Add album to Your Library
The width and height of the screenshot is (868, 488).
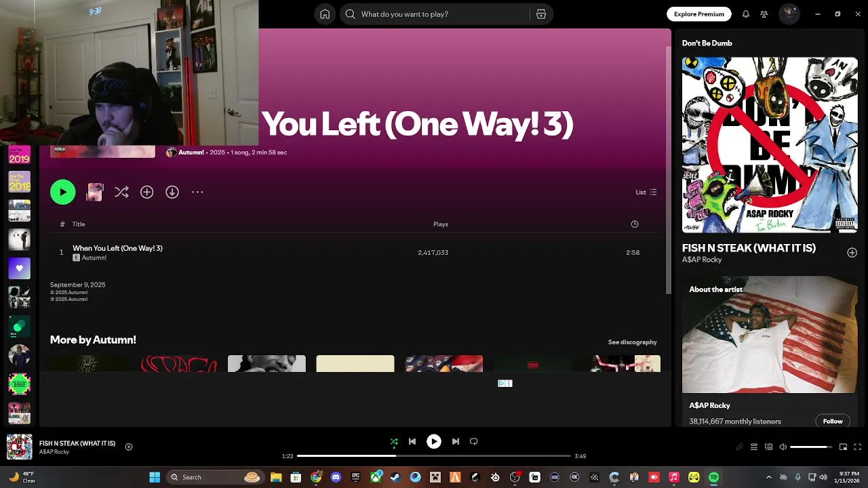[146, 192]
